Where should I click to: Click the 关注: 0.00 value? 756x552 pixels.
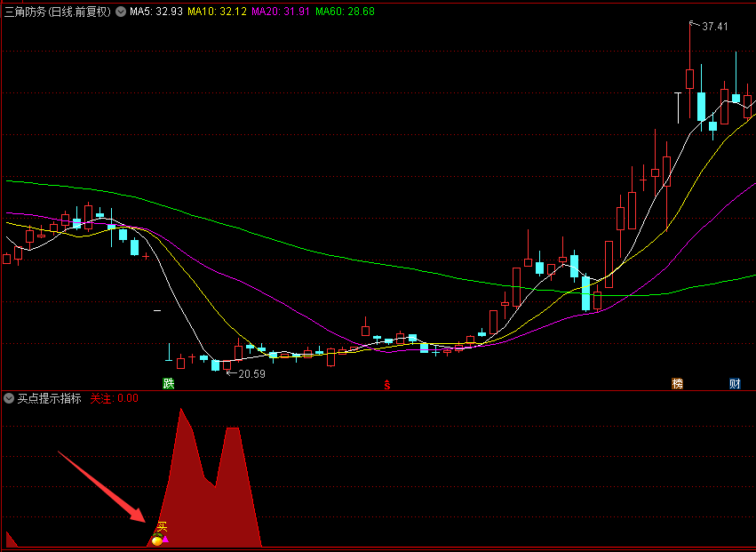pos(115,398)
